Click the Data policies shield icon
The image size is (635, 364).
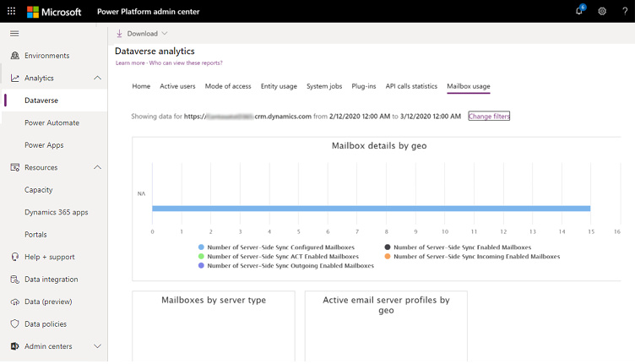pyautogui.click(x=14, y=324)
